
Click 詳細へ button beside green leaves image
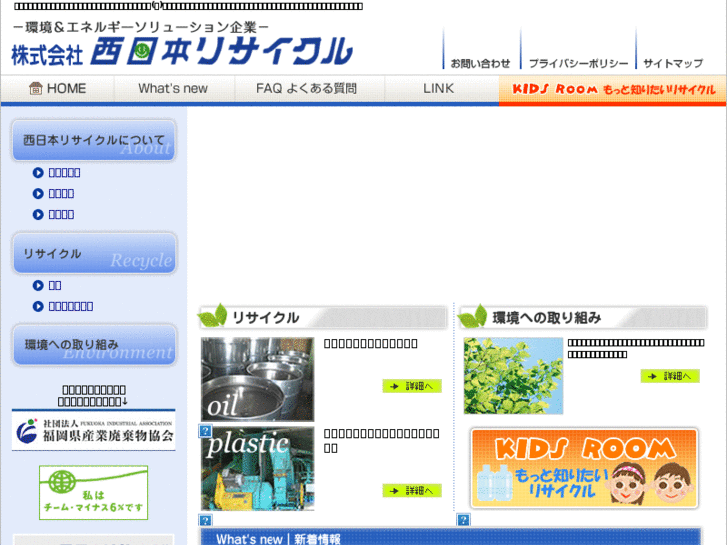point(670,376)
